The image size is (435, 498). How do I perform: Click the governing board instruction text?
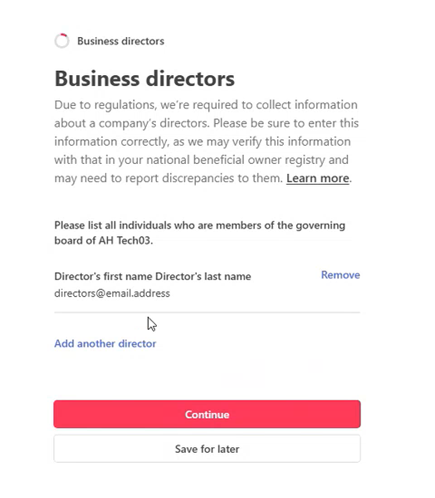pos(200,233)
